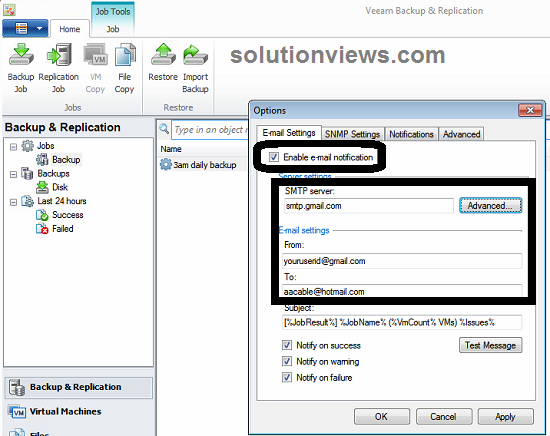Open the blue main menu dropdown
Screen dimensions: 550x436
pos(25,28)
